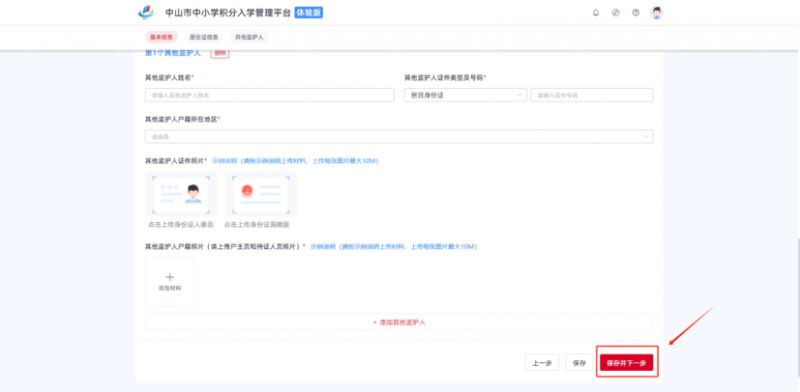Go back with 上一步 button
The height and width of the screenshot is (392, 800).
[x=542, y=363]
